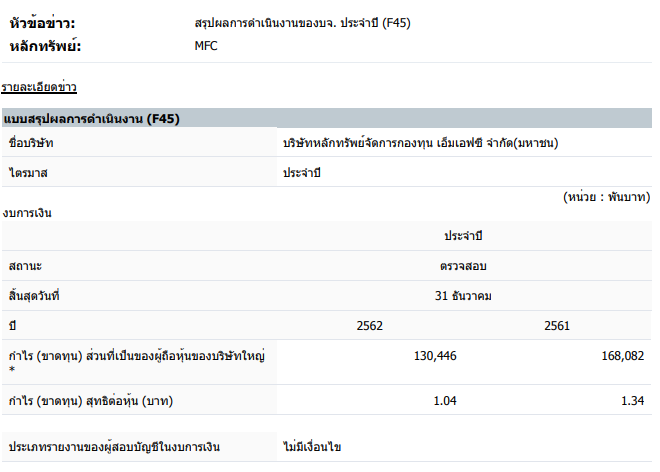This screenshot has width=660, height=472.
Task: Click profit value 168,082
Action: [x=623, y=356]
